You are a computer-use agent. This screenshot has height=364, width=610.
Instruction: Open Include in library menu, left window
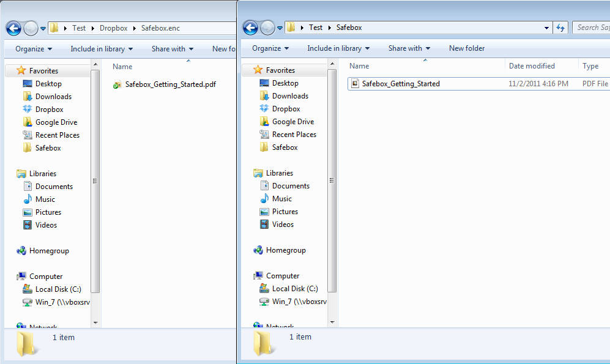[102, 49]
